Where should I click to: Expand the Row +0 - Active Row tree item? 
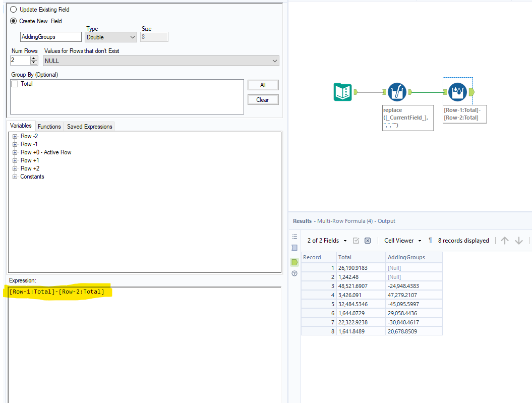click(x=15, y=152)
